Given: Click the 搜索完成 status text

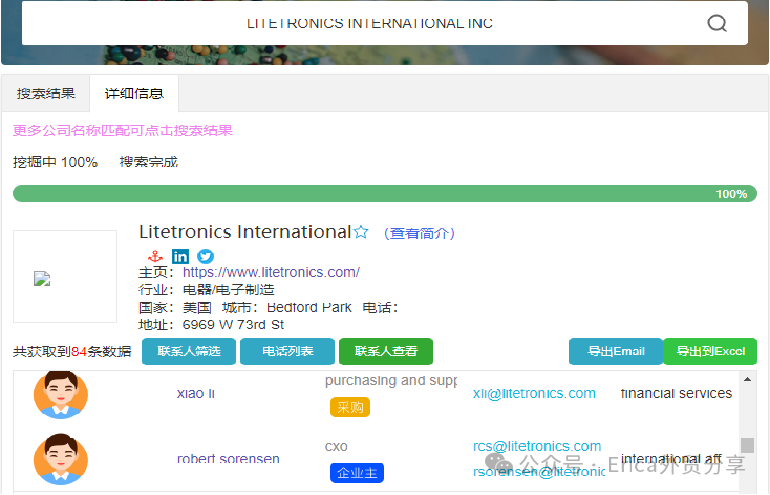Looking at the screenshot, I should click(149, 162).
